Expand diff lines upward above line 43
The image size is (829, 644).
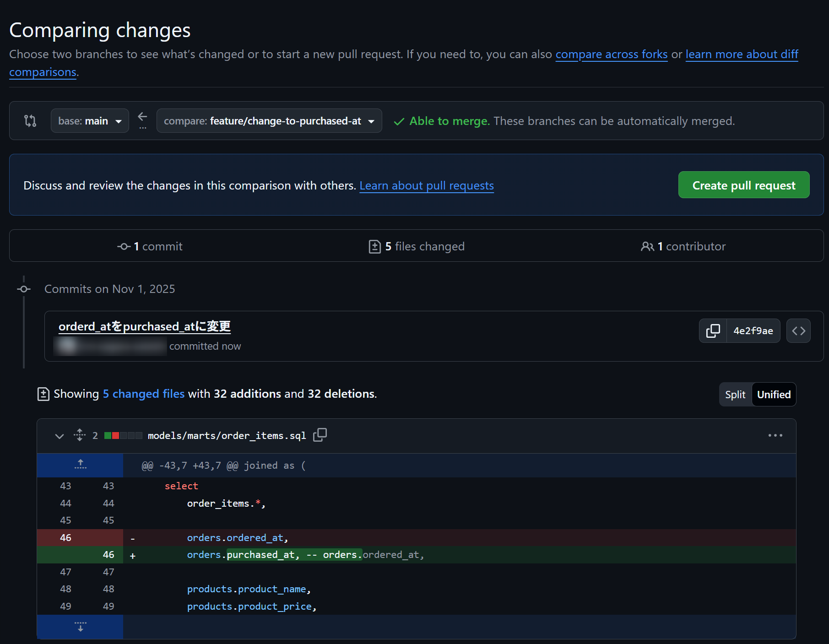pyautogui.click(x=80, y=465)
